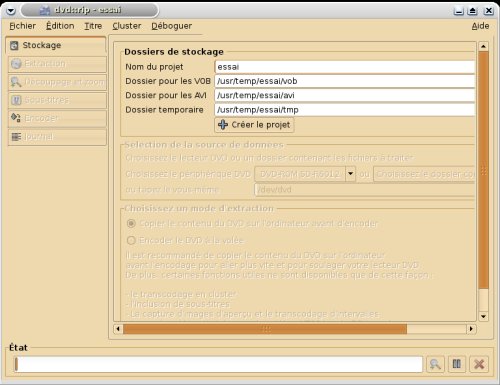This screenshot has width=500, height=385.
Task: Open the Déboguer menu
Action: tap(171, 26)
